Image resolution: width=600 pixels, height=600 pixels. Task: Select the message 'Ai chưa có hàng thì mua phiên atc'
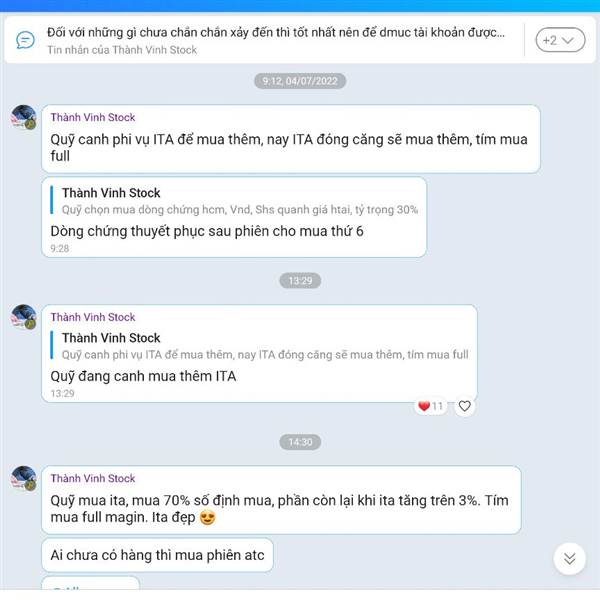pyautogui.click(x=157, y=555)
